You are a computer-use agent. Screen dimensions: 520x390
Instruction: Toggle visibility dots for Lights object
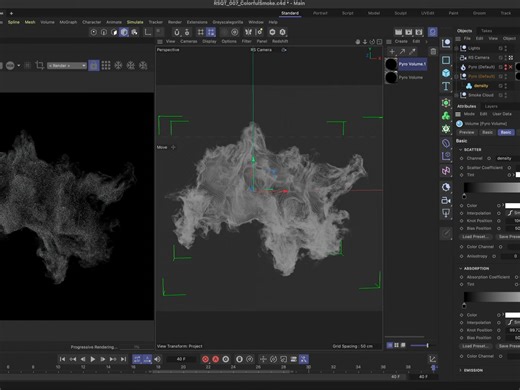tap(506, 48)
